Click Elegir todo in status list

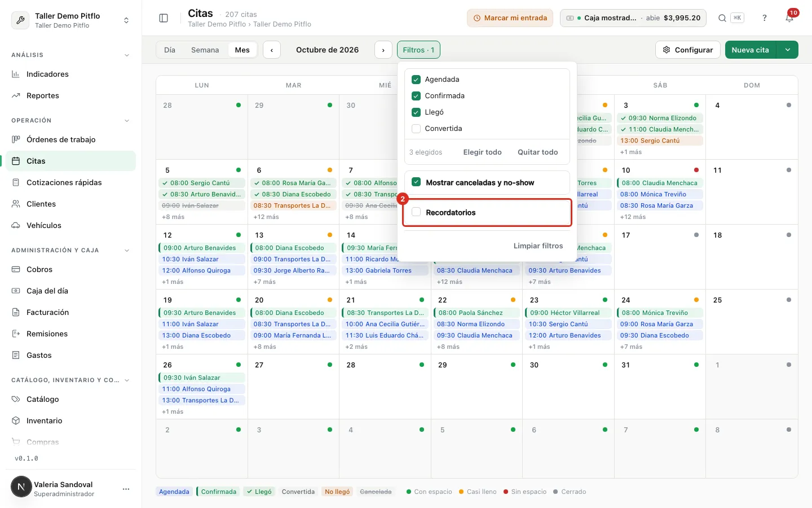pos(482,152)
